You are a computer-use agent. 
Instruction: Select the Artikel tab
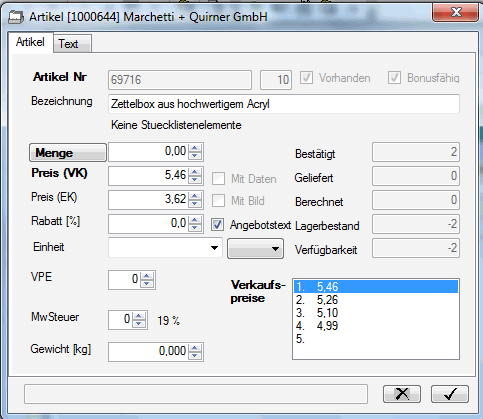pyautogui.click(x=30, y=42)
